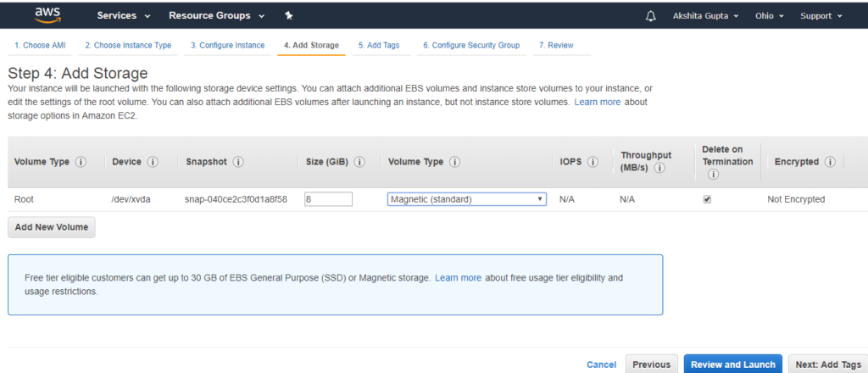Show info icon next to Device
The image size is (868, 373).
pos(153,162)
